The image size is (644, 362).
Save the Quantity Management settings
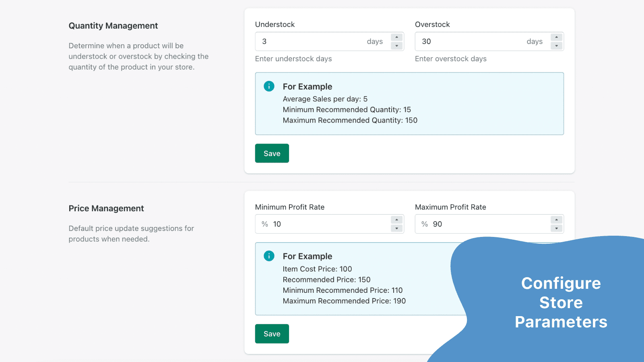click(272, 153)
